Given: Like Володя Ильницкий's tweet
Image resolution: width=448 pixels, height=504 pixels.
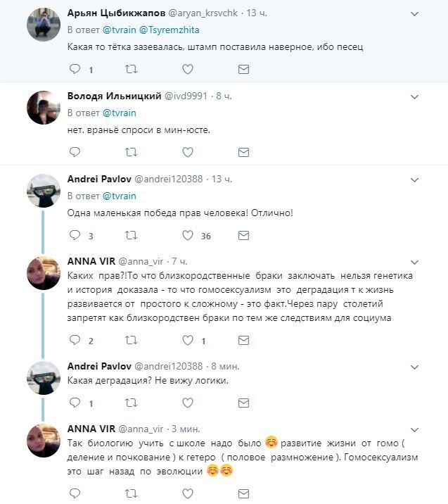Looking at the screenshot, I should (x=187, y=152).
